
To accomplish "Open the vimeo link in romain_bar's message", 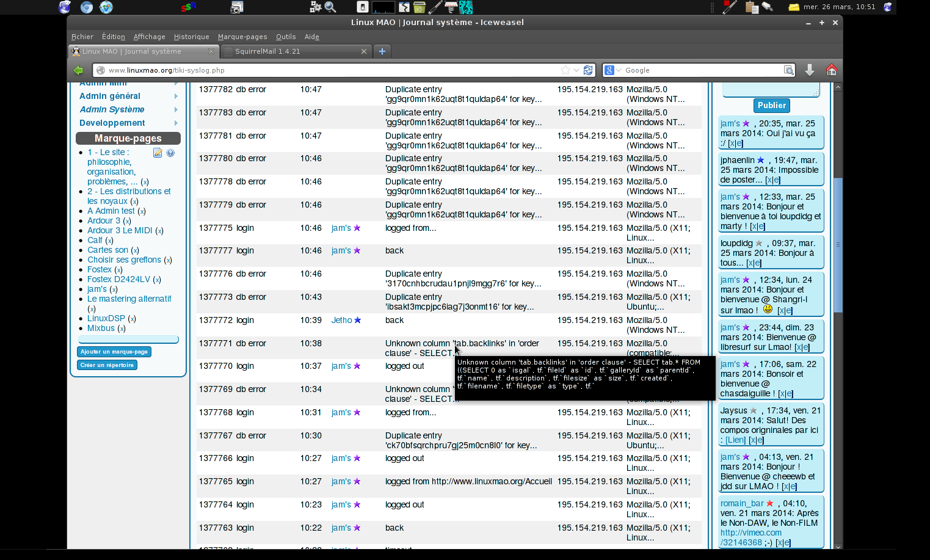I will [750, 537].
